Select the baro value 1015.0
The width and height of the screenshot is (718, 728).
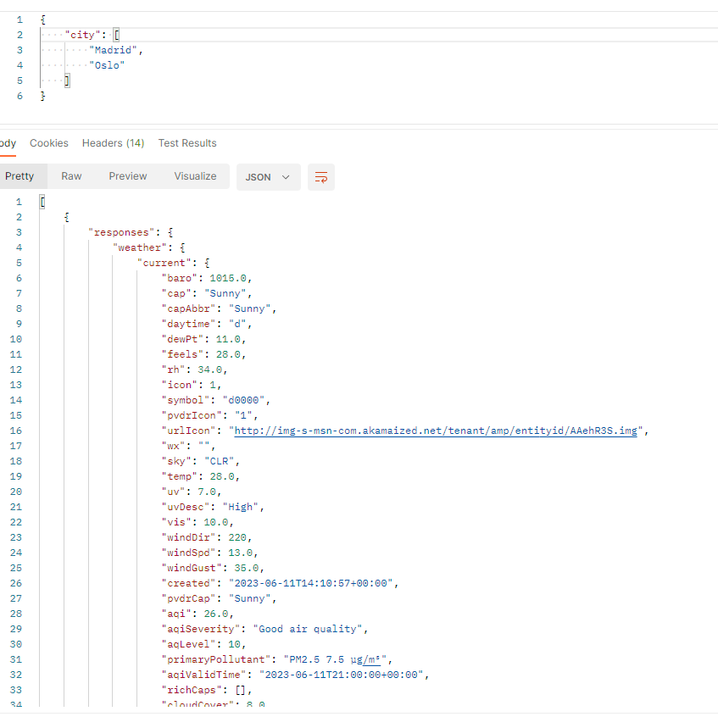click(x=227, y=278)
